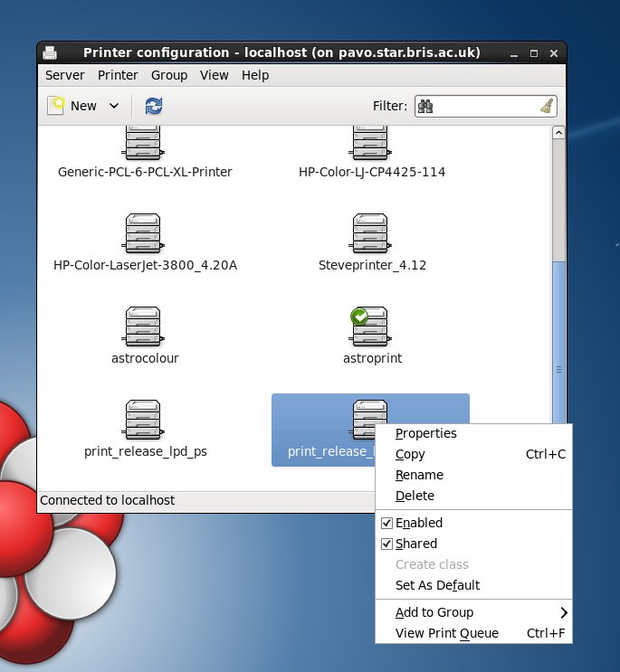Click the New printer button
Viewport: 620px width, 672px height.
point(73,106)
